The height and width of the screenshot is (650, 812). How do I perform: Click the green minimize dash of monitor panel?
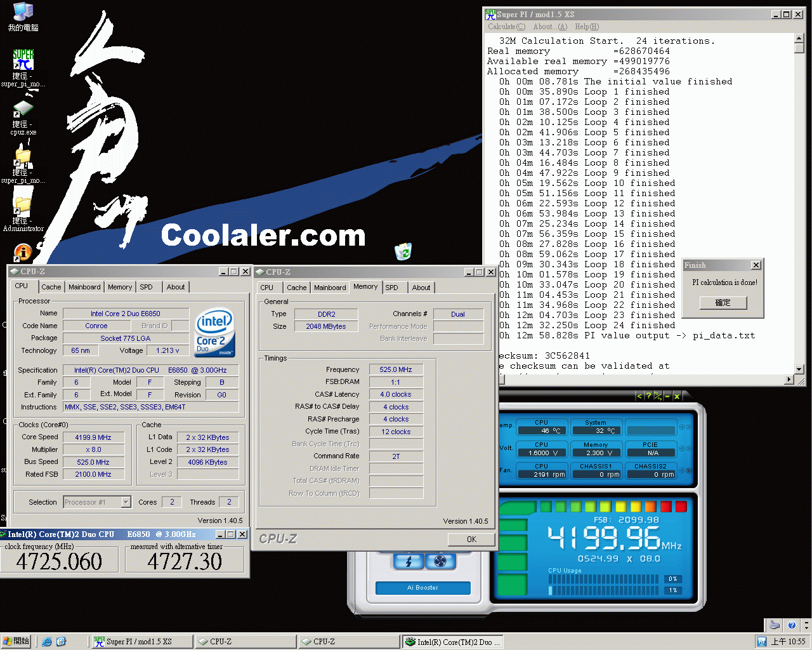click(x=667, y=396)
